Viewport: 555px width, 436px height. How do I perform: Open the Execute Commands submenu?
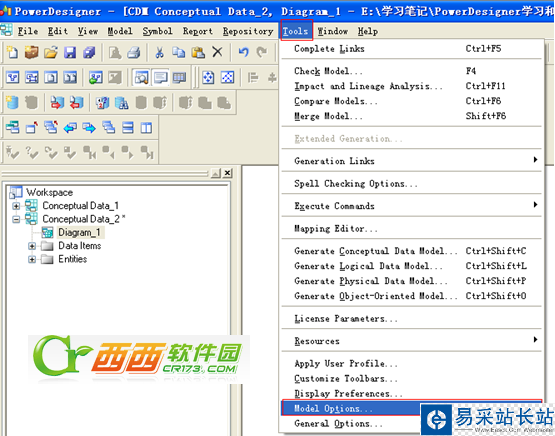tap(412, 206)
